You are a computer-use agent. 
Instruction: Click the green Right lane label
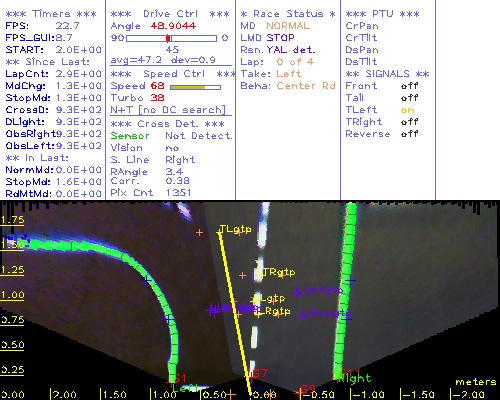(354, 378)
